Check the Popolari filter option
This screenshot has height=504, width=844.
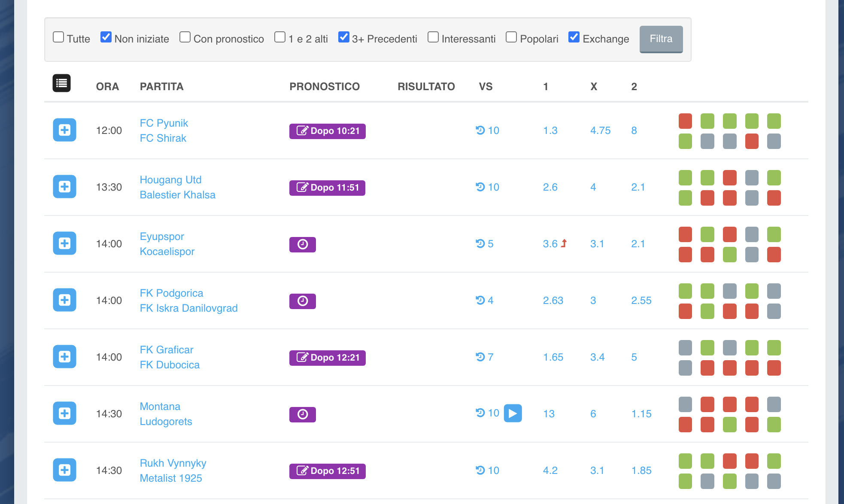tap(511, 37)
